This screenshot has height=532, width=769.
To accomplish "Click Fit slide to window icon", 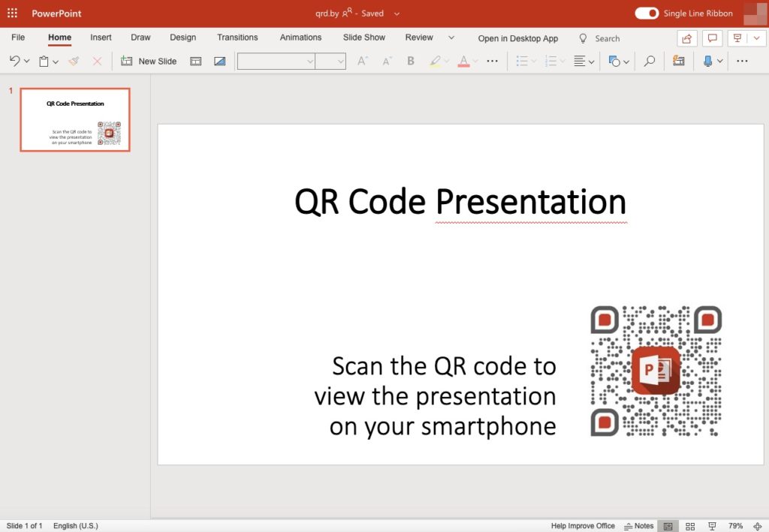I will [757, 526].
